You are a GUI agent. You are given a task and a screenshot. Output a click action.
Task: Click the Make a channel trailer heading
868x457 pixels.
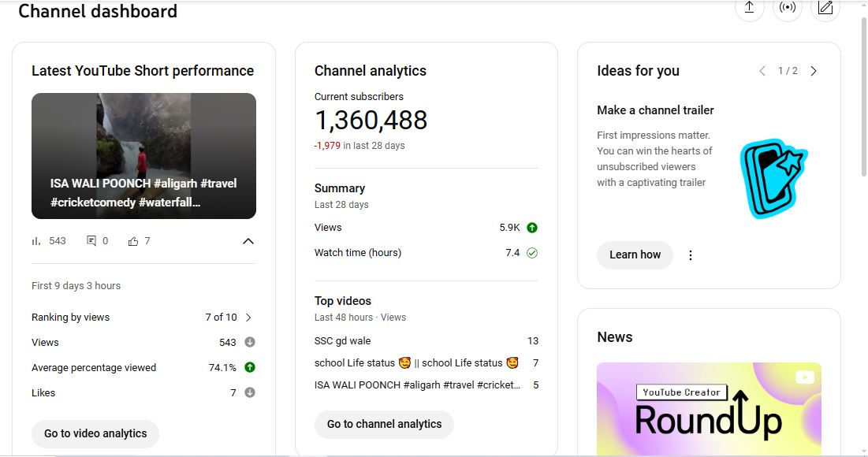655,110
